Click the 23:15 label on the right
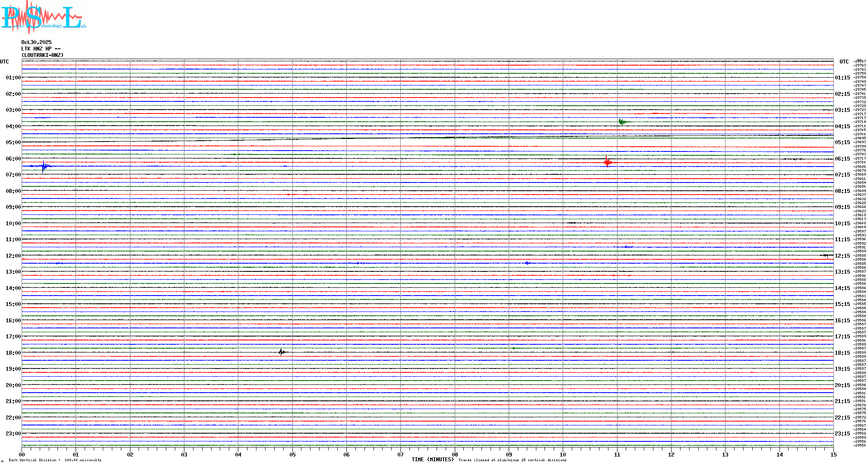868x466 pixels. pyautogui.click(x=842, y=434)
